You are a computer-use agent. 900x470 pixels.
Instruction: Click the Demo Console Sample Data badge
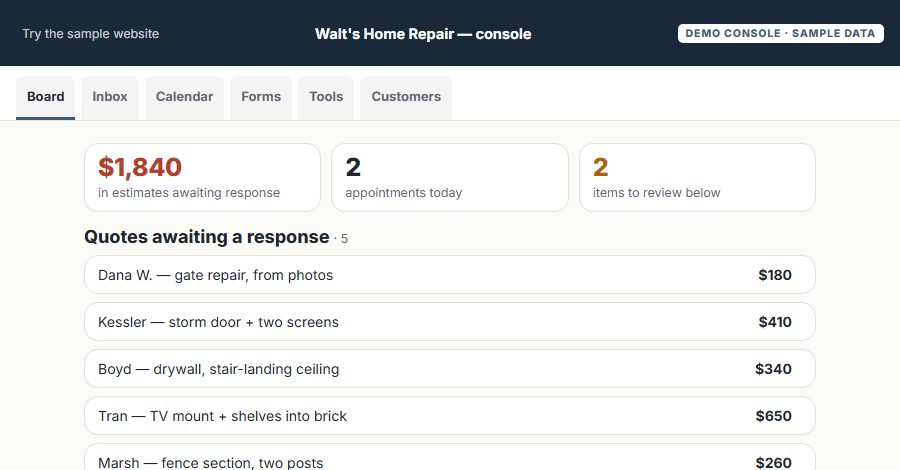781,33
